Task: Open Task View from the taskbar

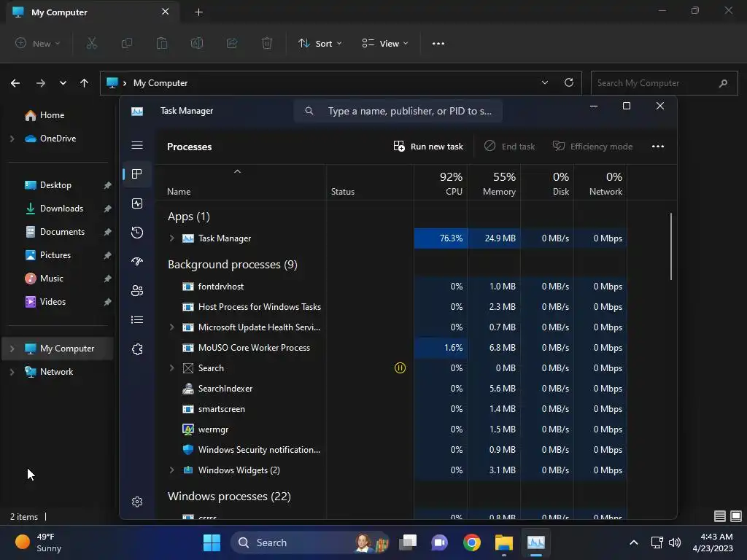Action: (408, 542)
